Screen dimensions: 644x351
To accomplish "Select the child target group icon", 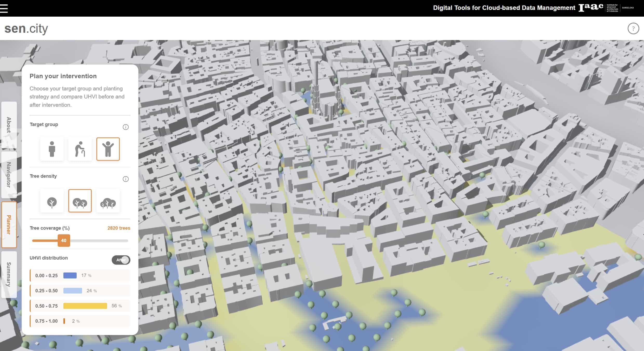I will (108, 149).
